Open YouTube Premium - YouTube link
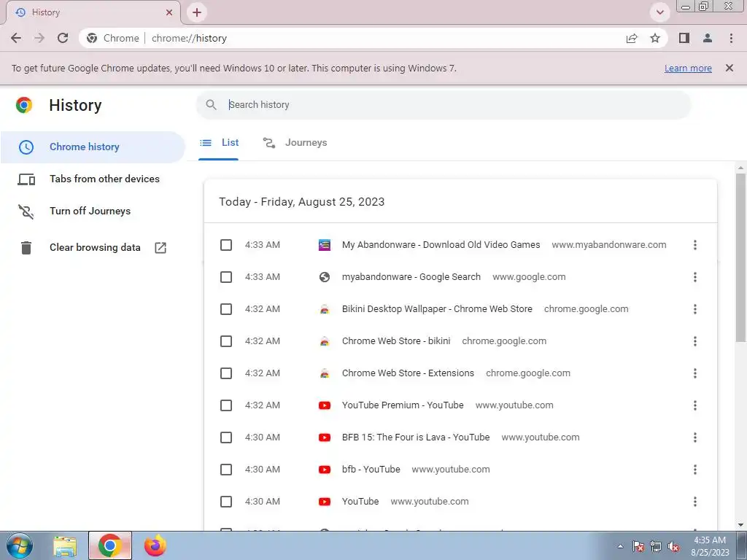 (x=403, y=405)
